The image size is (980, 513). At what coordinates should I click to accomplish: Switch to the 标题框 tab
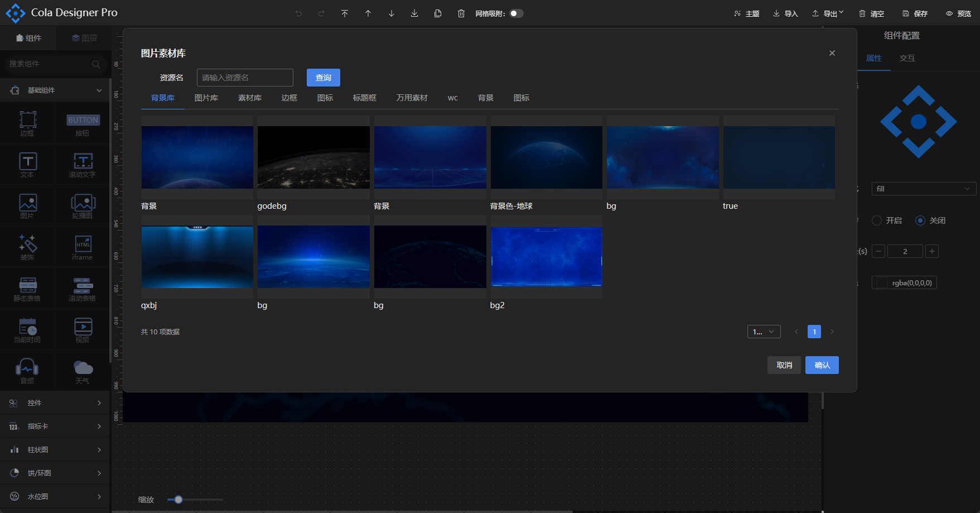point(365,98)
